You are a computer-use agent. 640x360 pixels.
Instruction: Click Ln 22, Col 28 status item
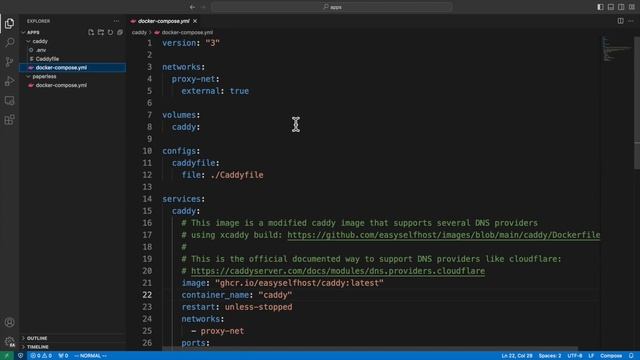click(x=517, y=356)
